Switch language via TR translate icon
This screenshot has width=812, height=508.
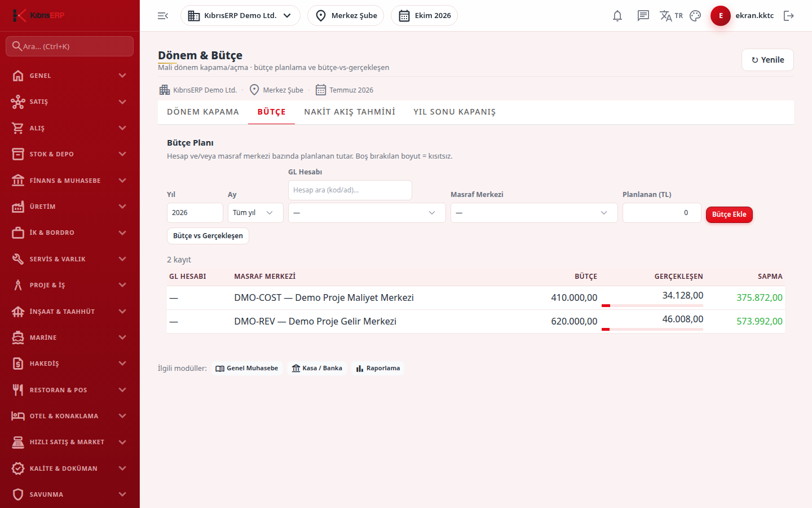(671, 16)
